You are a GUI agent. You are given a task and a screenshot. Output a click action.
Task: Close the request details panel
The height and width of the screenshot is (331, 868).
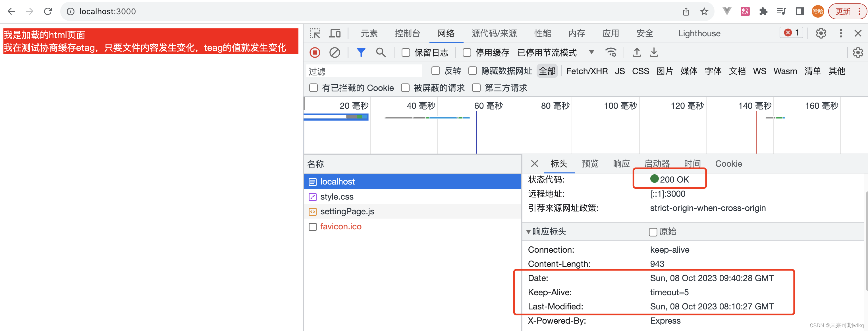tap(534, 164)
